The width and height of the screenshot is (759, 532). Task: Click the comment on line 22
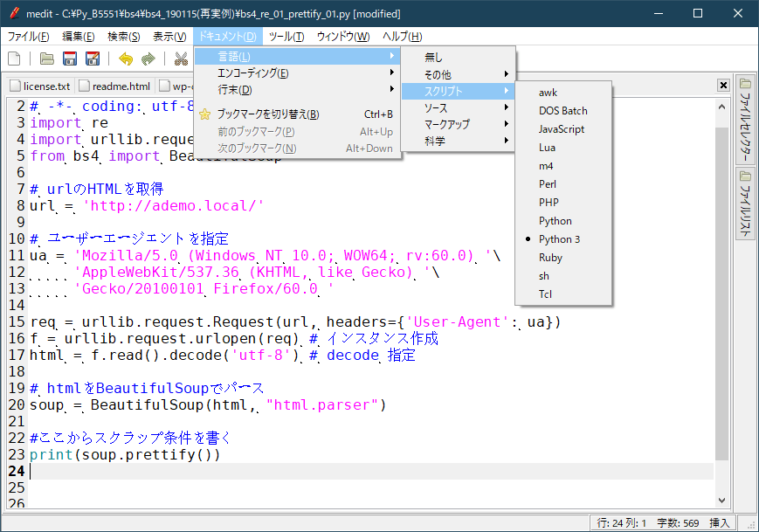coord(130,438)
